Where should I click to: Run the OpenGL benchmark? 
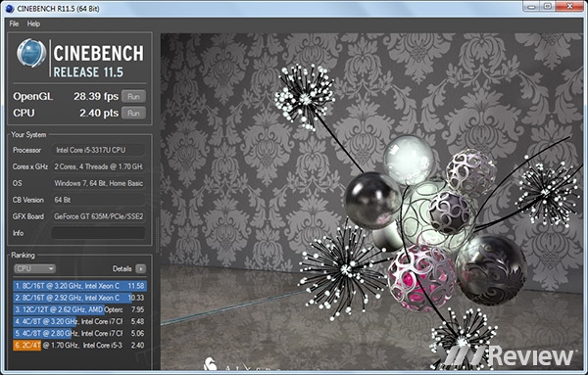[133, 96]
